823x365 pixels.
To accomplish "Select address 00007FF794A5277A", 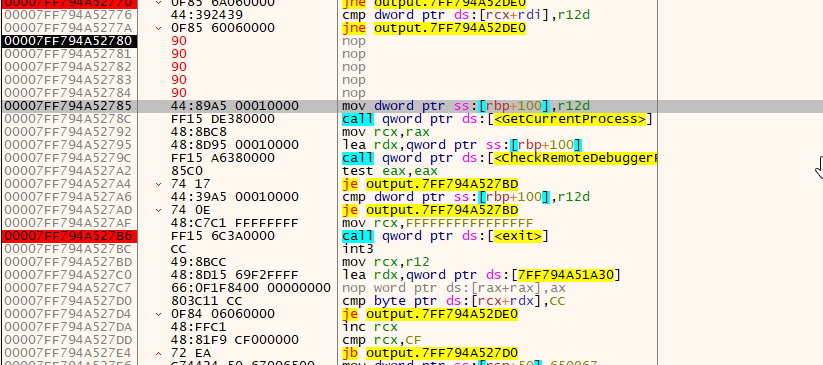I will point(68,28).
